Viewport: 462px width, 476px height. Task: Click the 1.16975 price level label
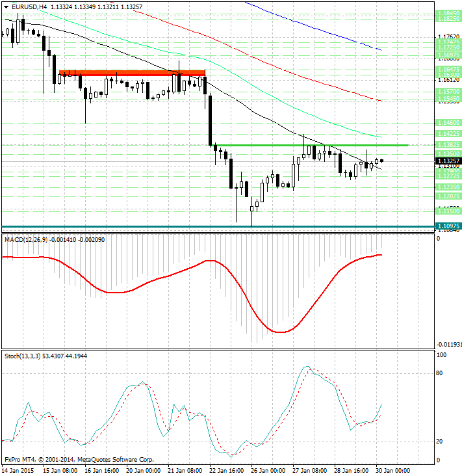[x=448, y=55]
